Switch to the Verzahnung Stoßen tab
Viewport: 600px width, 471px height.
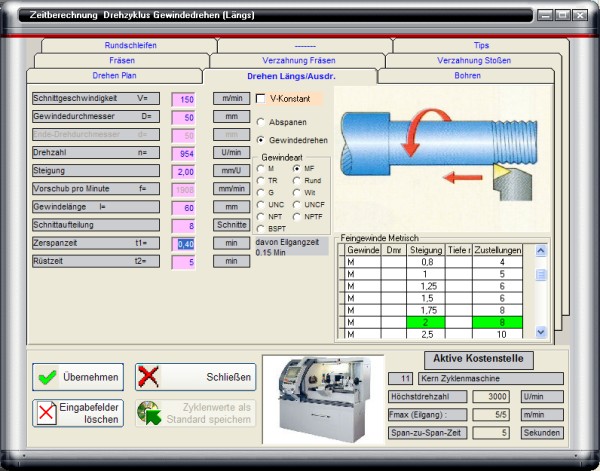click(x=474, y=60)
